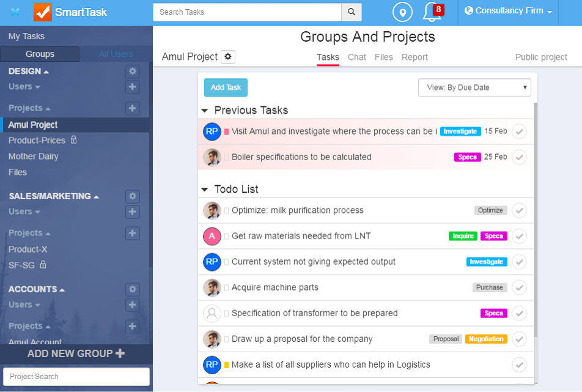Open ACCOUNTS group settings gear

pos(133,289)
